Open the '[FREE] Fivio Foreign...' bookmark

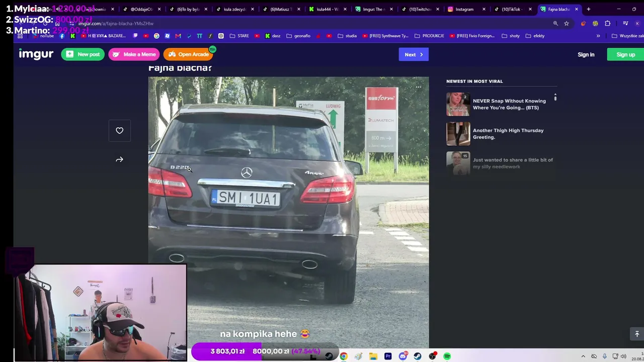(472, 36)
